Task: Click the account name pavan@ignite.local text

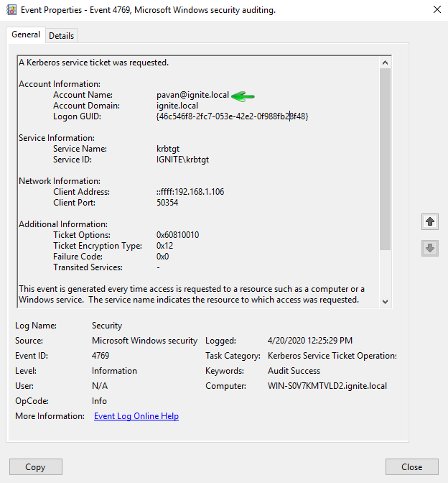Action: [x=192, y=95]
